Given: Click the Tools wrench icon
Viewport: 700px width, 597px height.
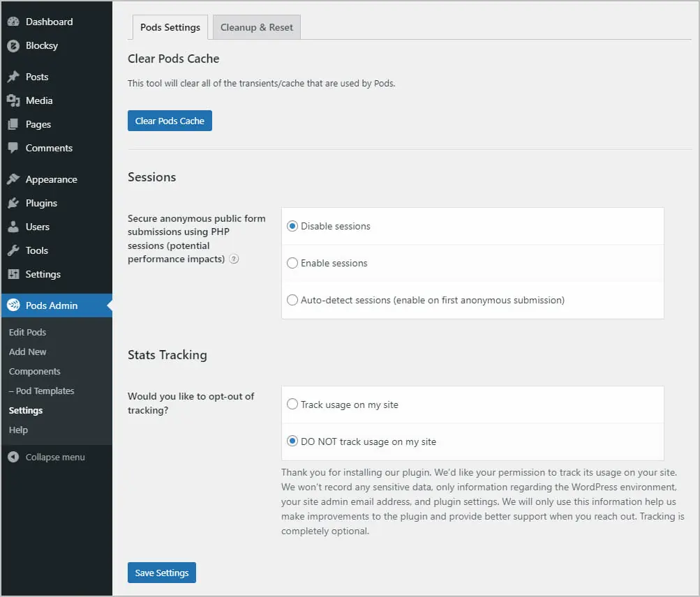Looking at the screenshot, I should click(x=13, y=250).
